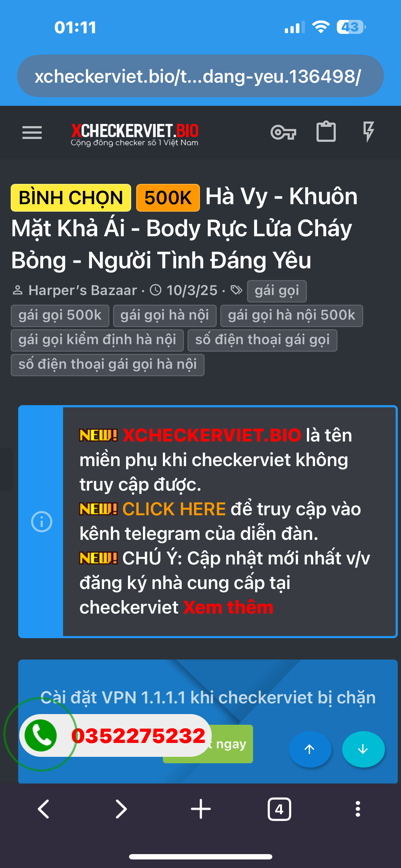The width and height of the screenshot is (401, 868).
Task: Click the yellow BÌNH CHỌN label
Action: 71,198
